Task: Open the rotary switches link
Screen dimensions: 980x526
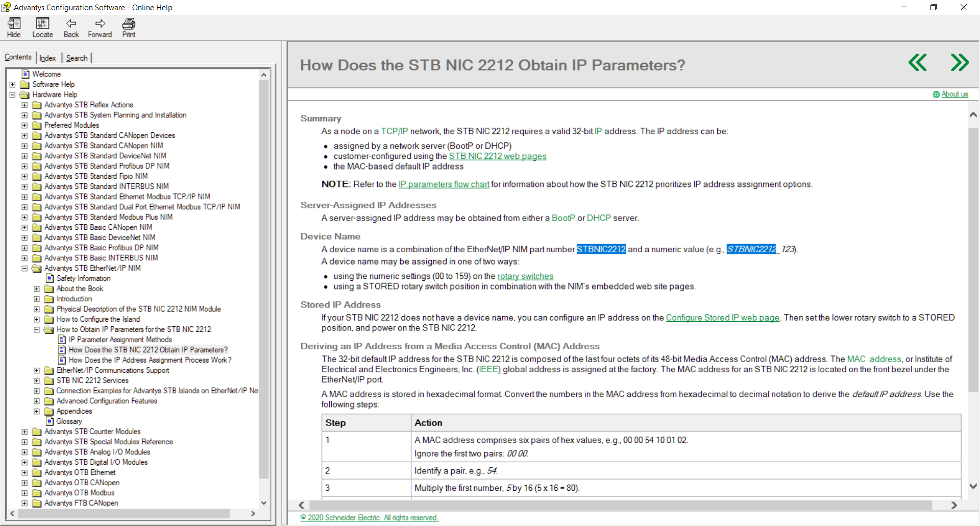Action: tap(525, 276)
